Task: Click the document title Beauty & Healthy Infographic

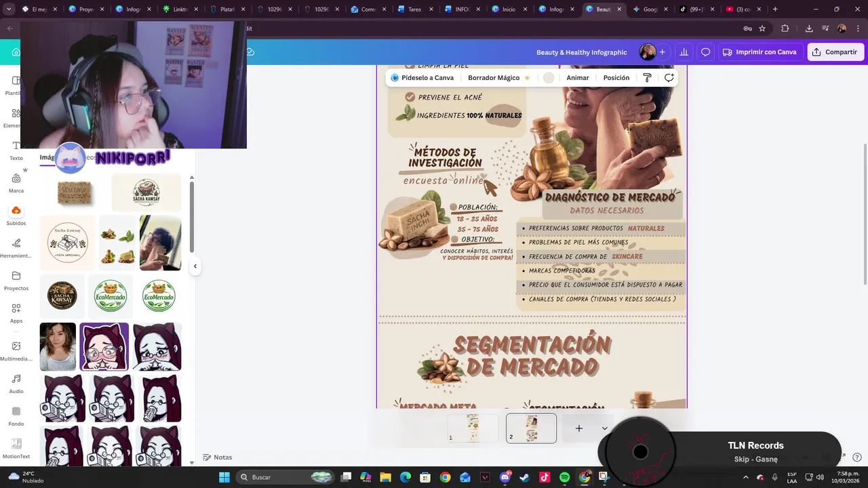Action: click(582, 52)
